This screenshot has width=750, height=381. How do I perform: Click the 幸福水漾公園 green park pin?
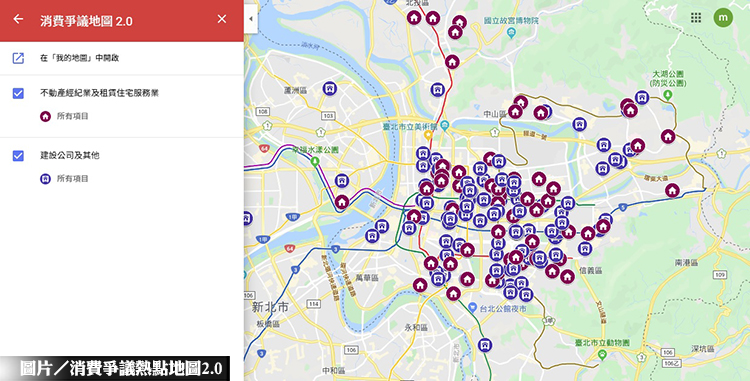click(315, 161)
